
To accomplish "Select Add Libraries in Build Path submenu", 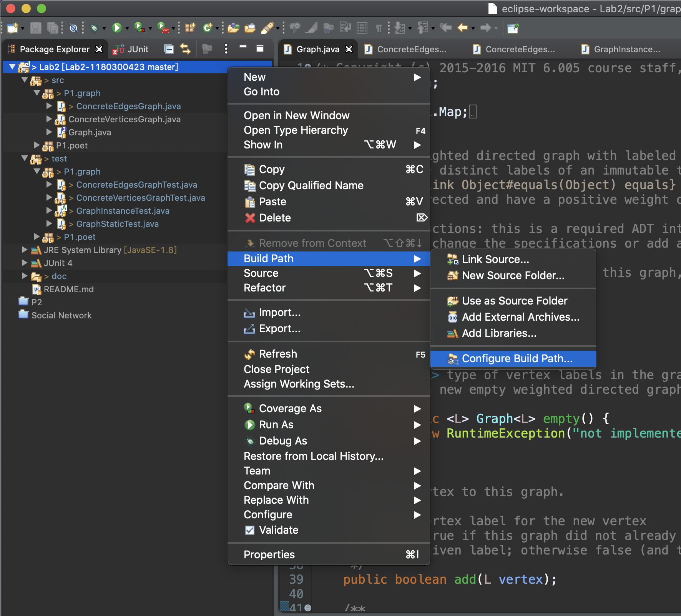I will tap(499, 333).
